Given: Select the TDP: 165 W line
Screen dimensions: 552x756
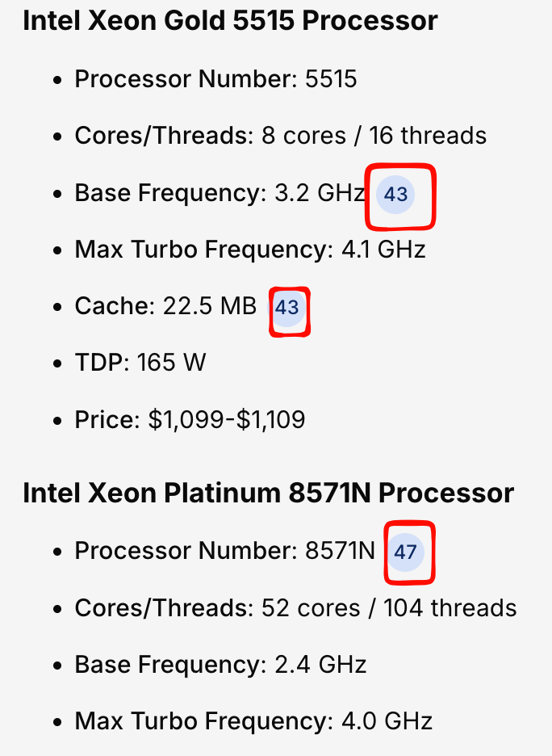Looking at the screenshot, I should click(140, 363).
